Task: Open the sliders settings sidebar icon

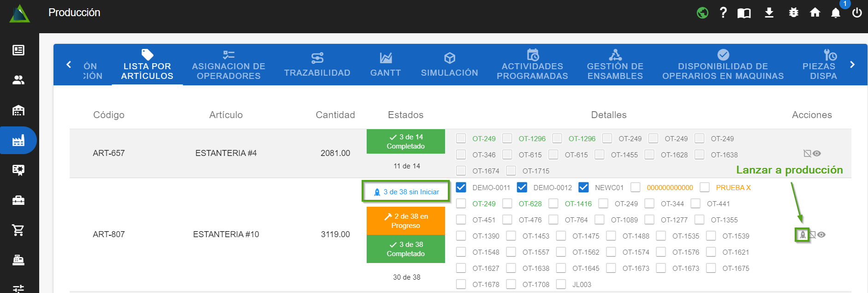Action: (x=18, y=288)
